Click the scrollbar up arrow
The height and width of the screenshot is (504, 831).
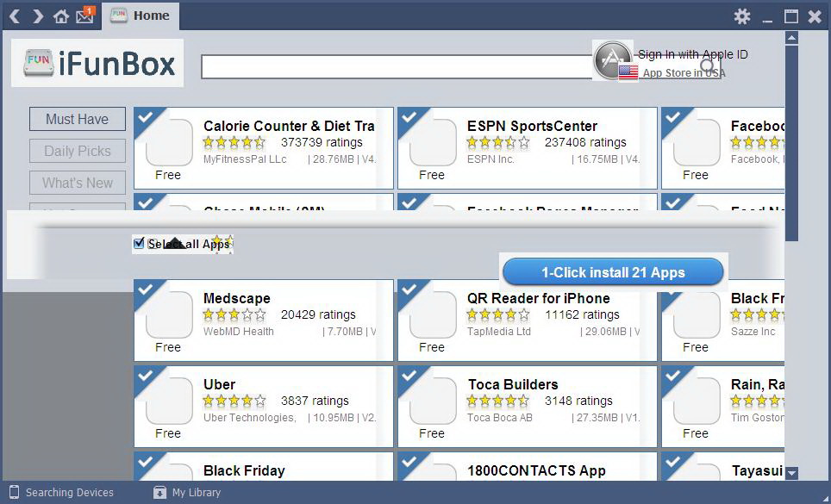click(x=792, y=38)
